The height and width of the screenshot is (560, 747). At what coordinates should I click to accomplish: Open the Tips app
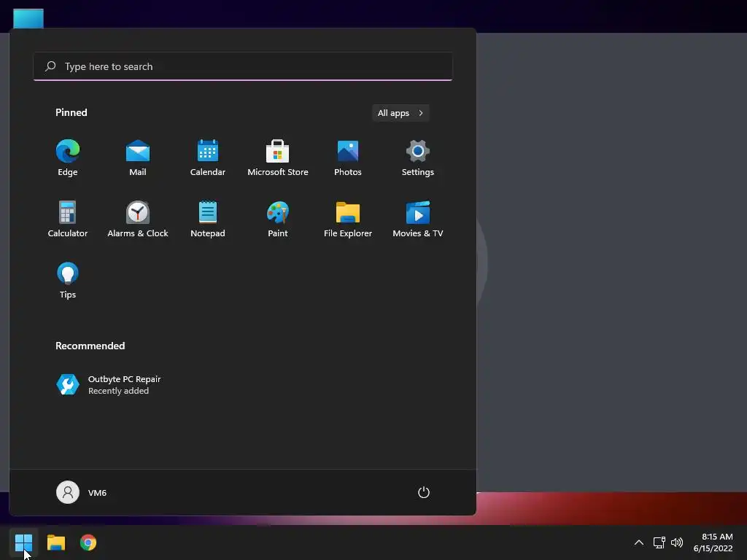pyautogui.click(x=68, y=280)
